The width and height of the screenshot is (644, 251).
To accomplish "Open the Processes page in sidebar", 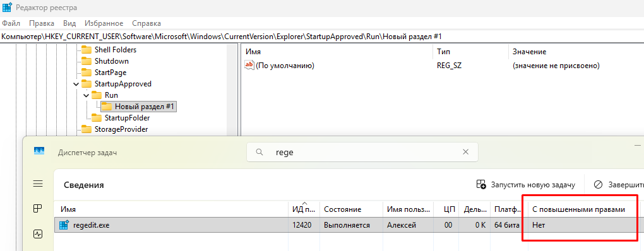I will [x=38, y=209].
